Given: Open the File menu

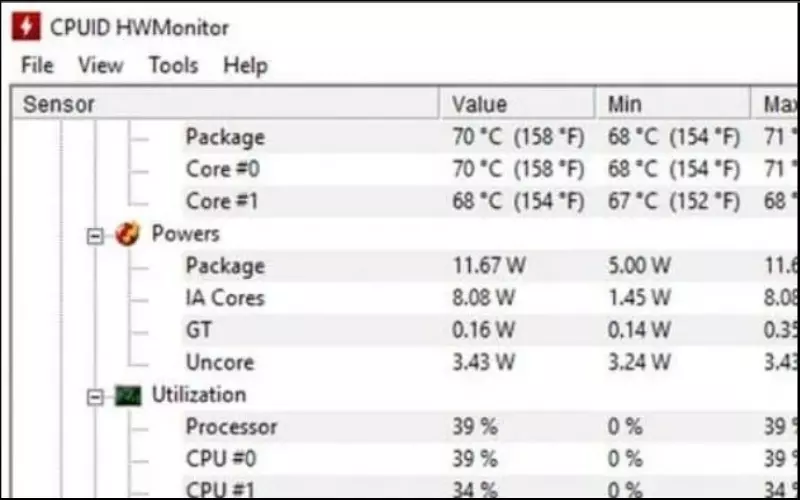Looking at the screenshot, I should pos(37,65).
